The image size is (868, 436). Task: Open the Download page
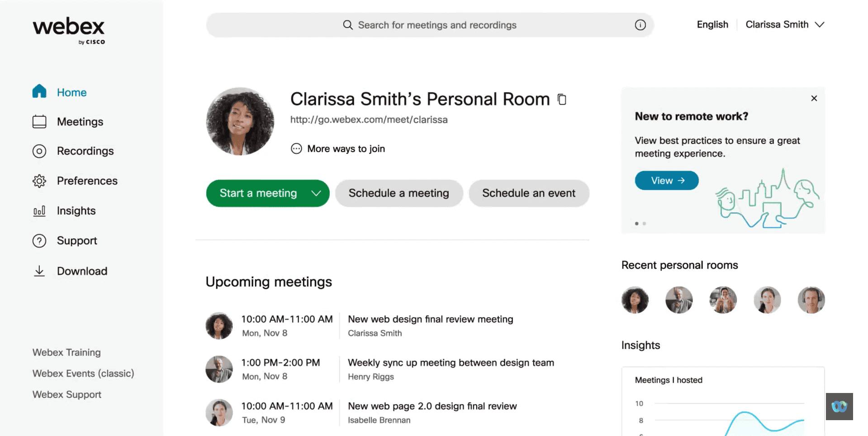(x=82, y=271)
